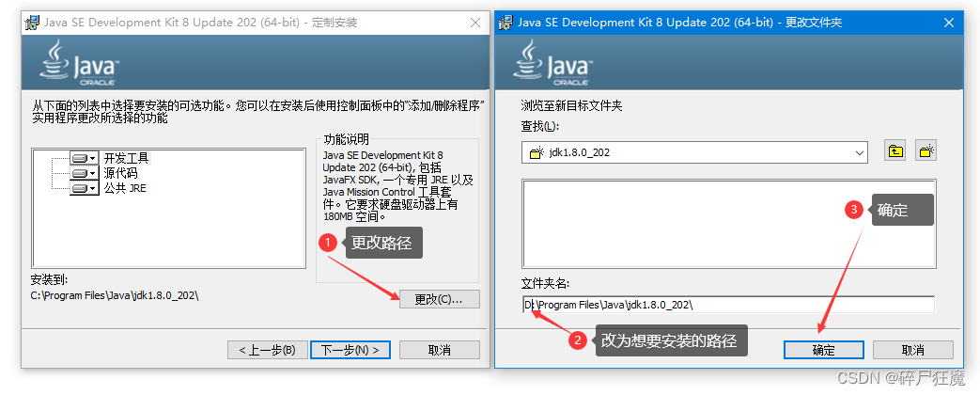Click the jdk1.8.0_202 folder icon in the combo box
Viewport: 980px width, 395px height.
tap(537, 152)
